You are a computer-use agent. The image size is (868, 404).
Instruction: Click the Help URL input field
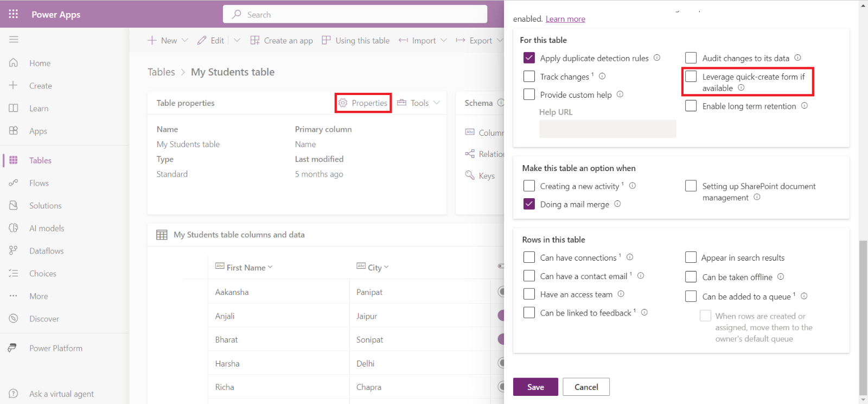(608, 129)
